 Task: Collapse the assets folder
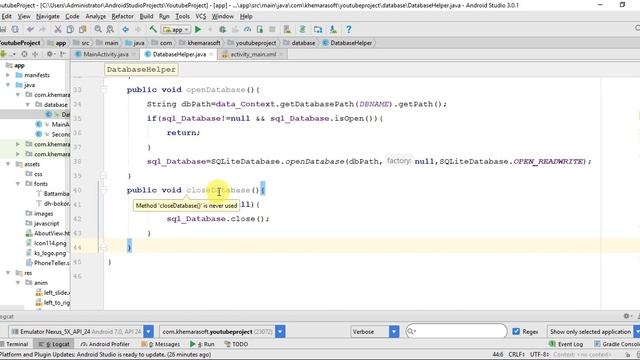(8, 164)
